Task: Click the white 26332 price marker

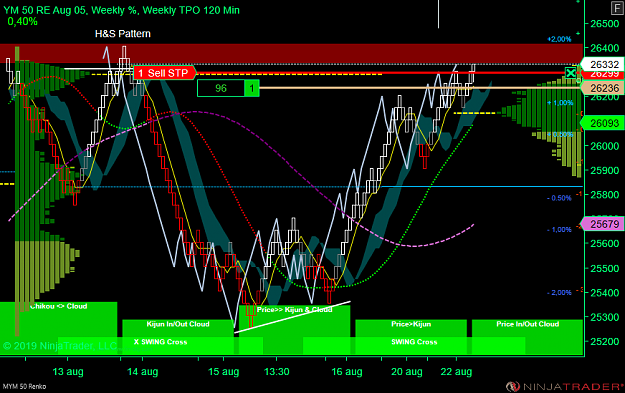Action: (x=602, y=64)
